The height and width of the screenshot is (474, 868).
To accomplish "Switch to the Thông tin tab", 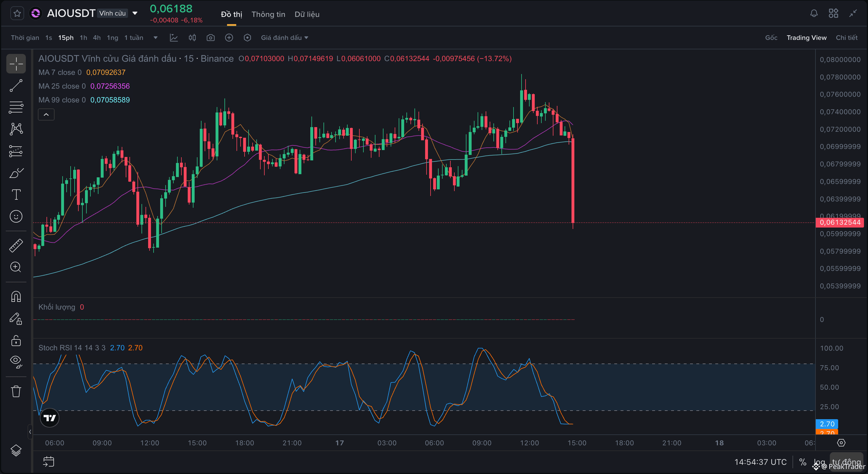I will pos(268,14).
